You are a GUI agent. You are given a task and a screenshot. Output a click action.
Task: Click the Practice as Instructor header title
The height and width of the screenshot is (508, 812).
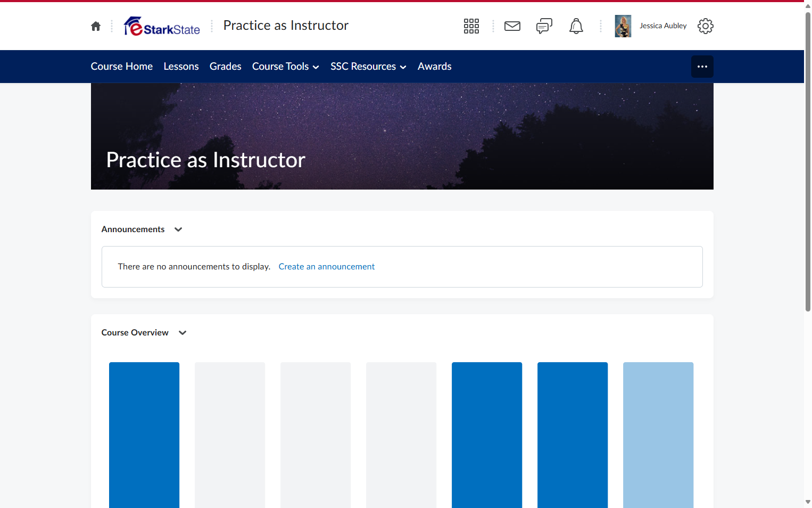286,26
